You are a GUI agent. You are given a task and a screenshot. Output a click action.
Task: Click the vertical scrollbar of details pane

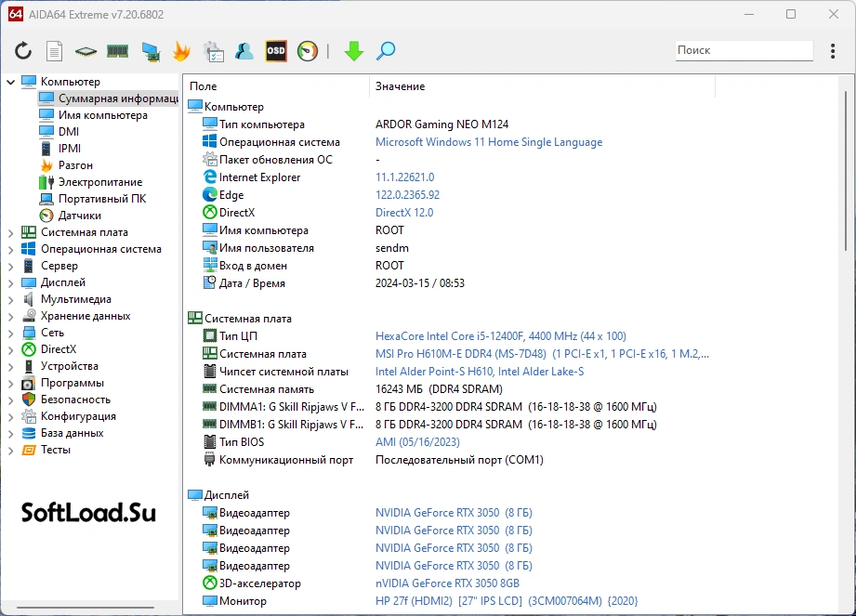846,172
